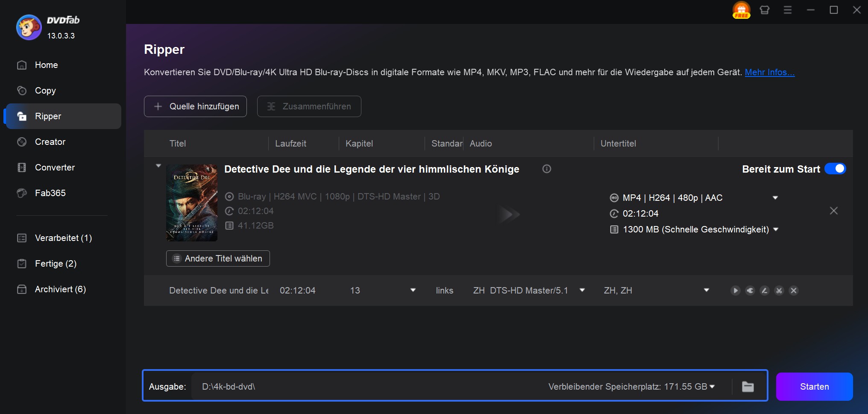868x414 pixels.
Task: Open the Copy module
Action: (63, 91)
